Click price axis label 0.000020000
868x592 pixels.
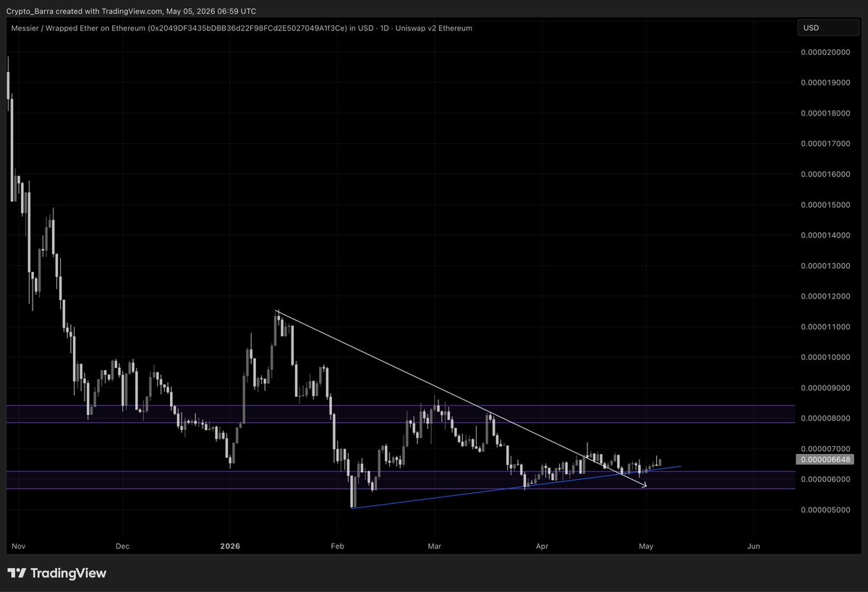[827, 52]
